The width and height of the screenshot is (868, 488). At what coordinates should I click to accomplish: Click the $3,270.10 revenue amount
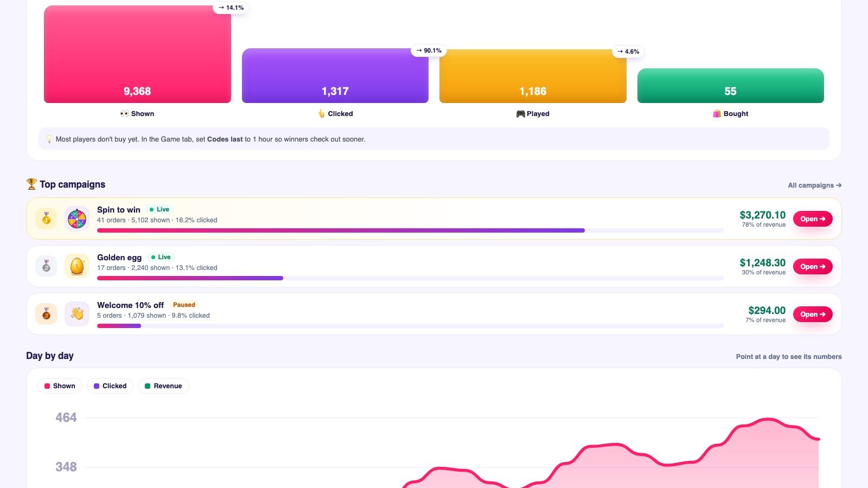click(x=762, y=215)
